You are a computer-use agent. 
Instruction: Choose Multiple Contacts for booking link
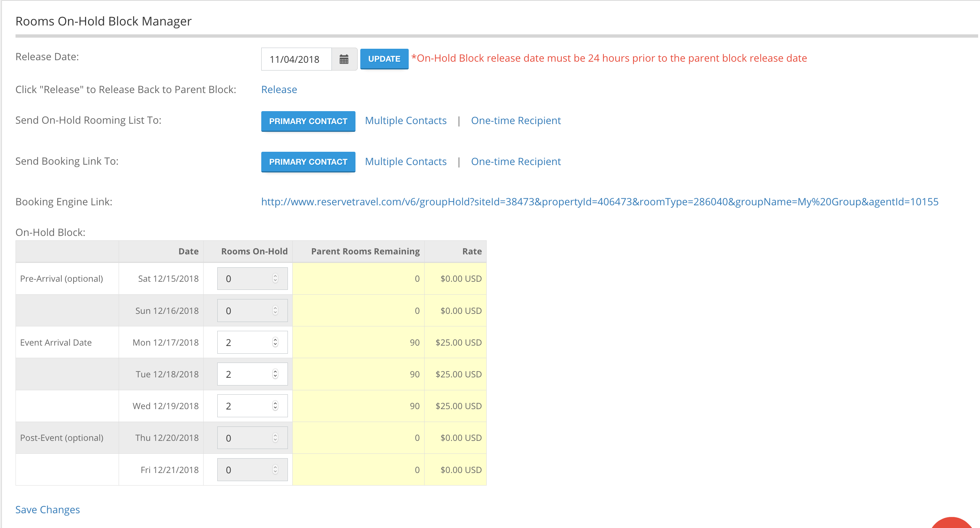tap(405, 162)
